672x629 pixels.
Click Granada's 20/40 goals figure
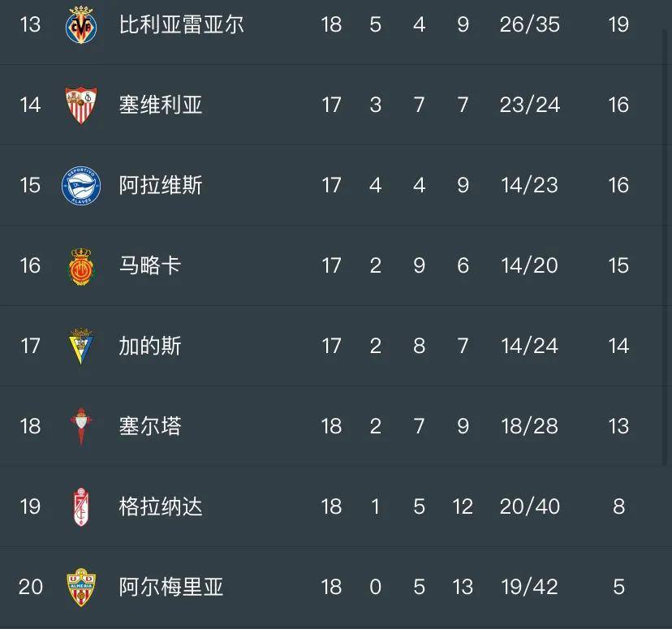point(530,506)
